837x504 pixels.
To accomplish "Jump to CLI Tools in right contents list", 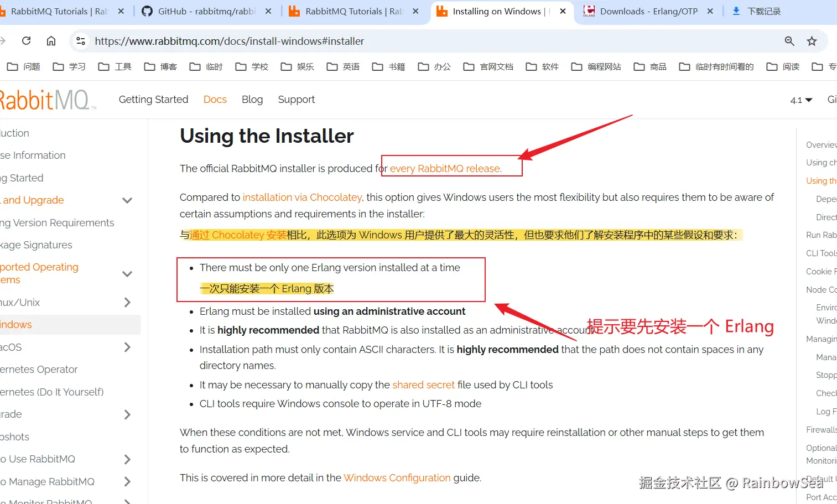I will click(822, 253).
